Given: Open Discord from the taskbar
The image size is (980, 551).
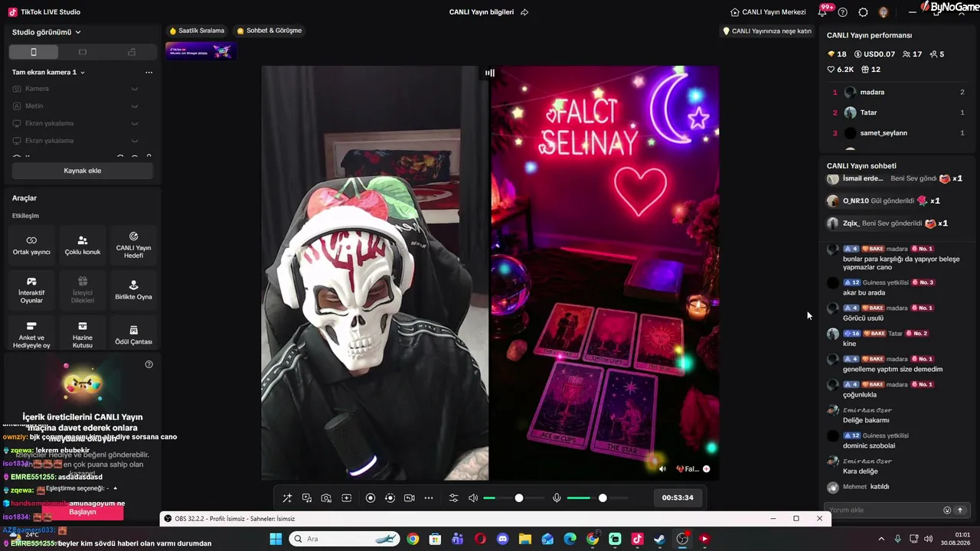Looking at the screenshot, I should tap(502, 539).
